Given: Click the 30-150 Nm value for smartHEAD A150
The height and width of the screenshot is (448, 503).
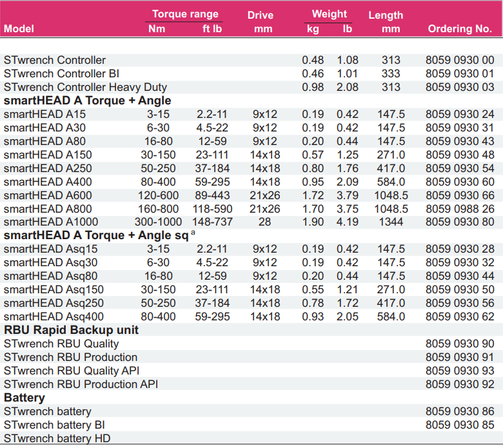Looking at the screenshot, I should coord(158,155).
